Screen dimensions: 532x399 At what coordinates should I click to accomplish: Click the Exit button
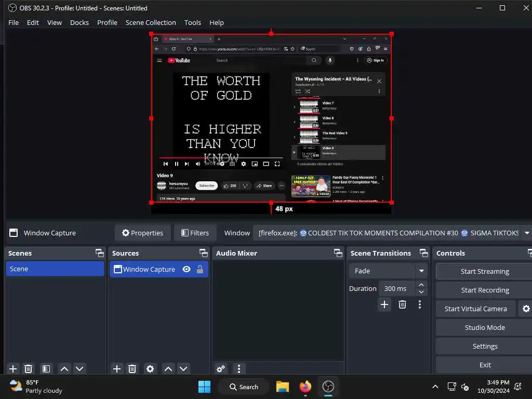[485, 365]
